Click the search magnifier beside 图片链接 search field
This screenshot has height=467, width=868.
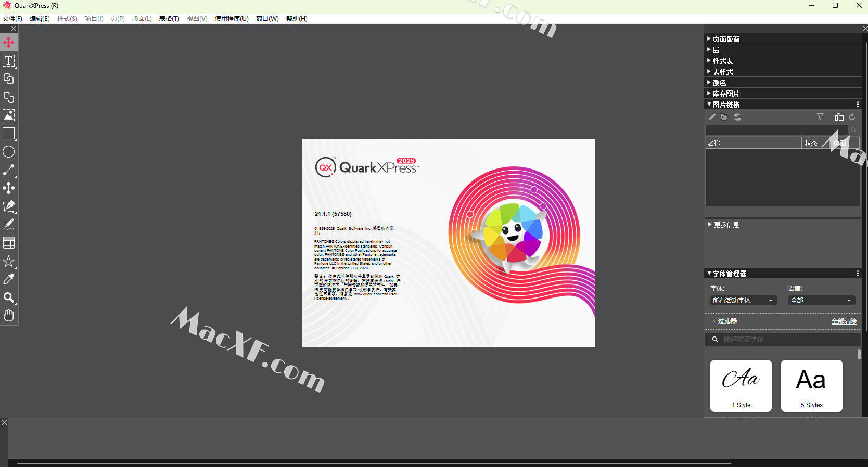tap(853, 130)
